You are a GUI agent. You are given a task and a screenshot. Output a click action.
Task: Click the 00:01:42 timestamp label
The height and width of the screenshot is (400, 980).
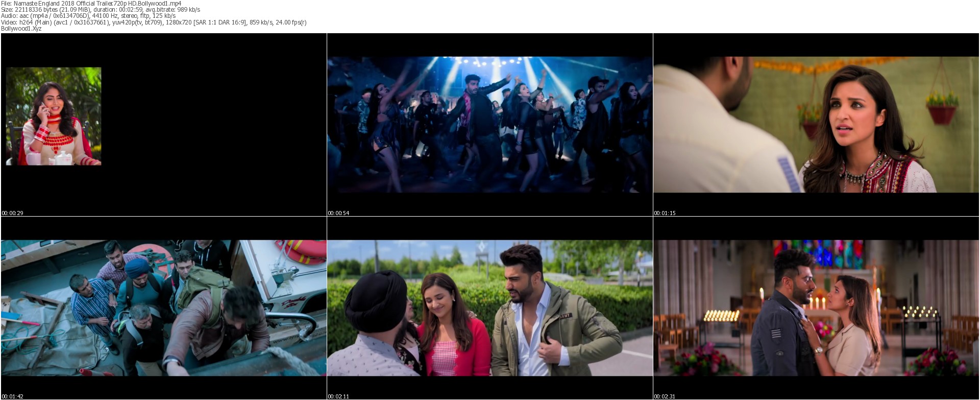tap(13, 396)
